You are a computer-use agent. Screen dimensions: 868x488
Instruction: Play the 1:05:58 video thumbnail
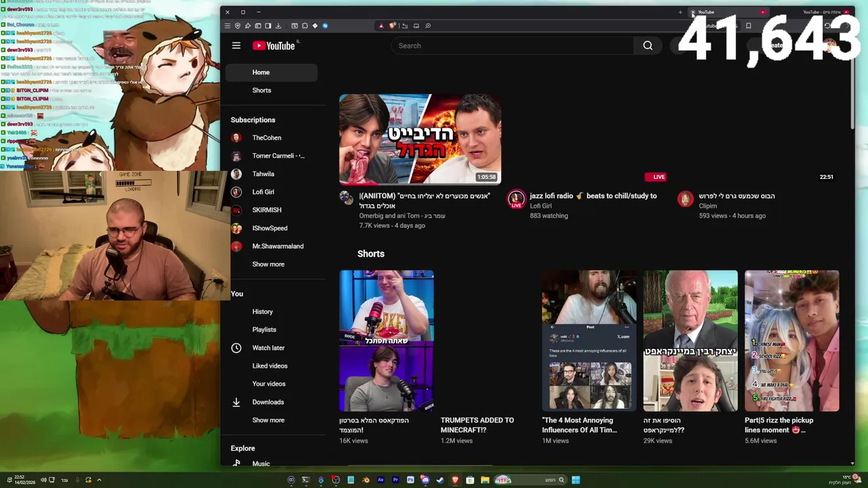click(x=420, y=138)
